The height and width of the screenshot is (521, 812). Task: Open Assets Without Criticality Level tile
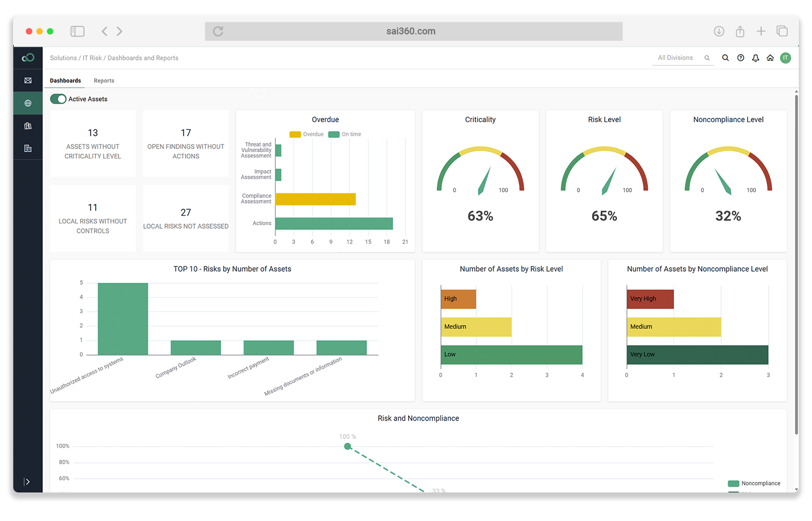93,144
